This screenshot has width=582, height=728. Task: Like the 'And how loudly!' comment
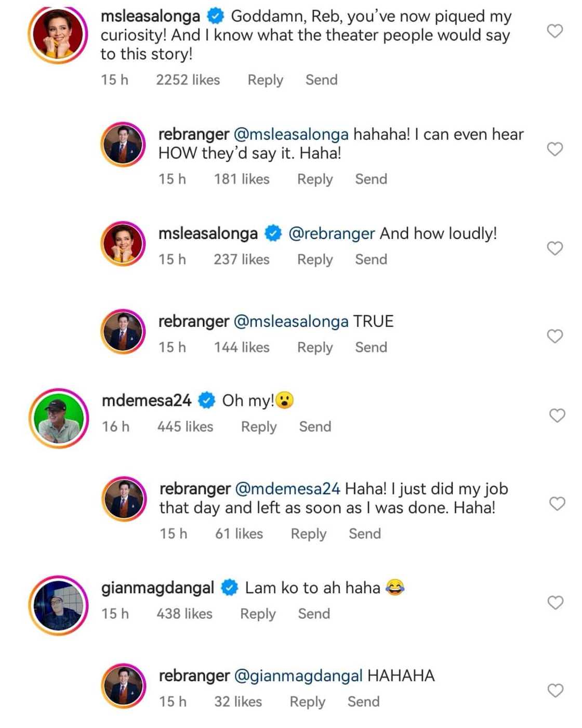click(555, 249)
